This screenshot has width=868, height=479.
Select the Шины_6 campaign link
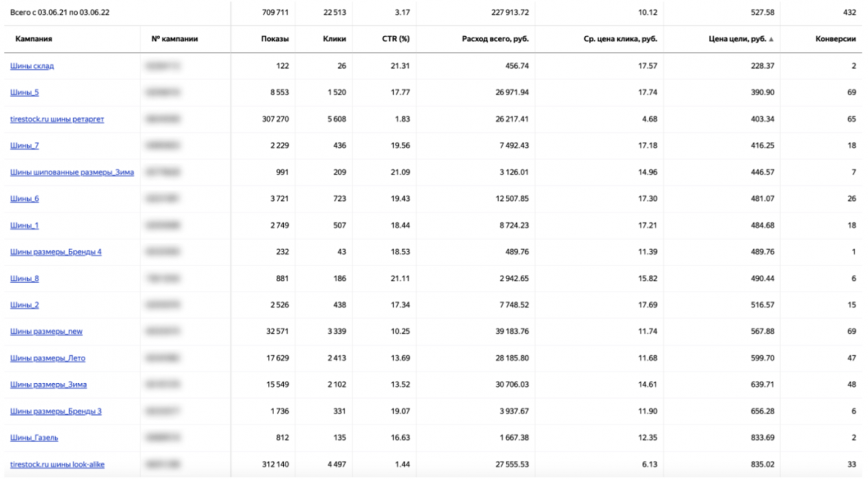pos(25,199)
